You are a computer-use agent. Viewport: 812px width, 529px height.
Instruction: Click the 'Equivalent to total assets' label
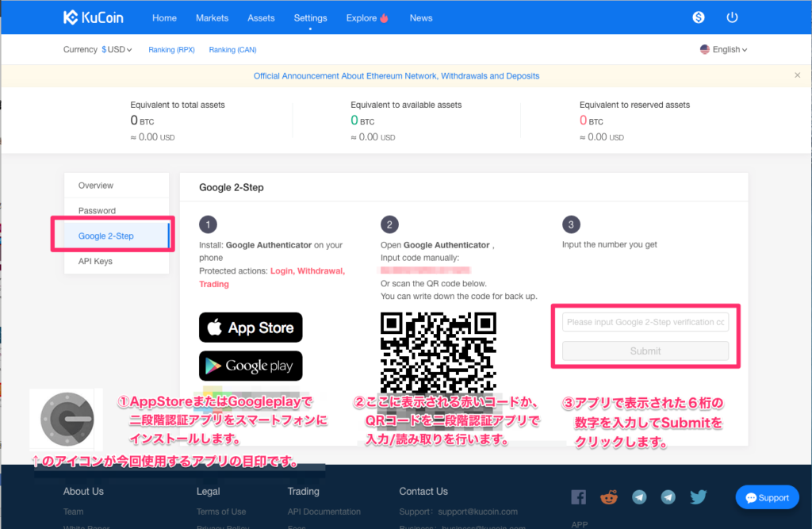point(178,105)
